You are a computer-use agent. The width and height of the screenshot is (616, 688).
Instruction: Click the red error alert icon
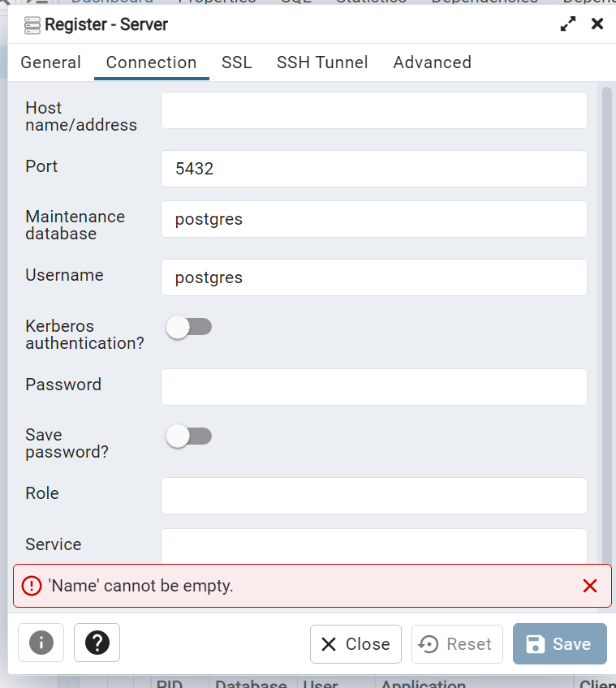click(31, 586)
